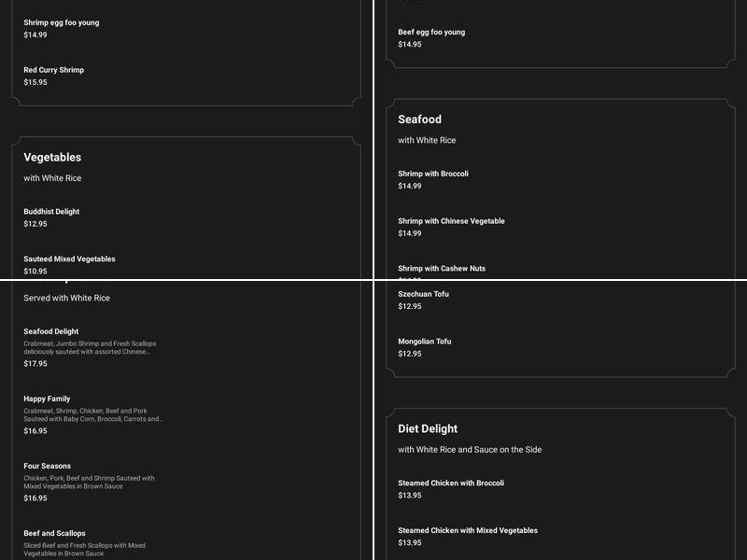
Task: Open Steamed Chicken with Broccoli
Action: point(451,483)
